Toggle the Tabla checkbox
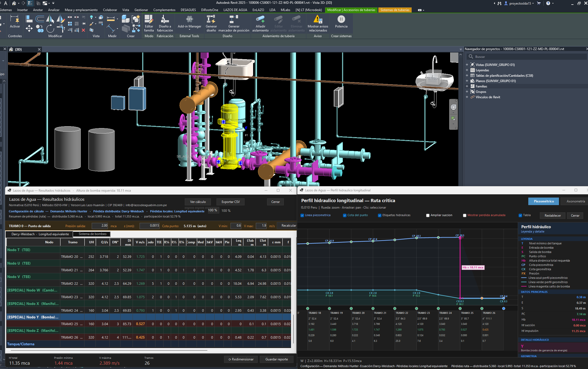 [520, 215]
